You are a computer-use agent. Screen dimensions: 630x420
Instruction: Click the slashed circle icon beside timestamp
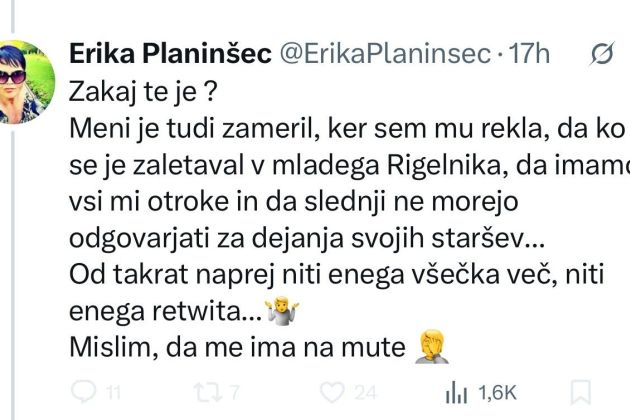(x=601, y=56)
